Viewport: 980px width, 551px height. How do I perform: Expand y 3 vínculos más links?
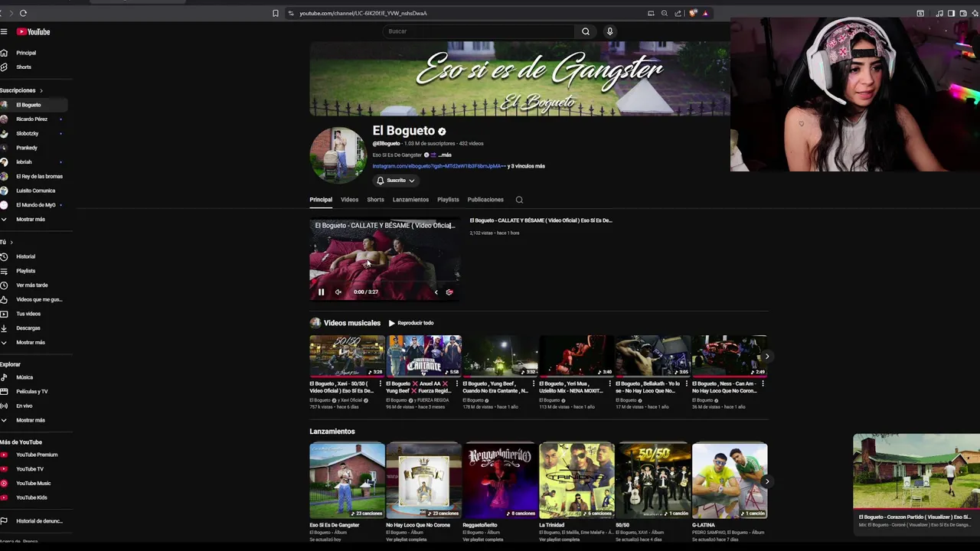(527, 166)
